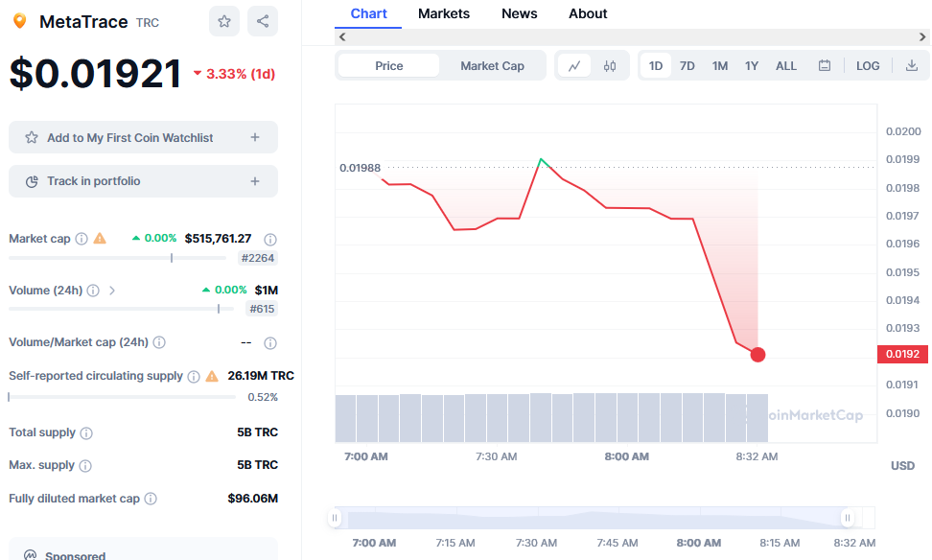The width and height of the screenshot is (932, 560).
Task: Click the 26.19M TRC supply value
Action: (x=261, y=376)
